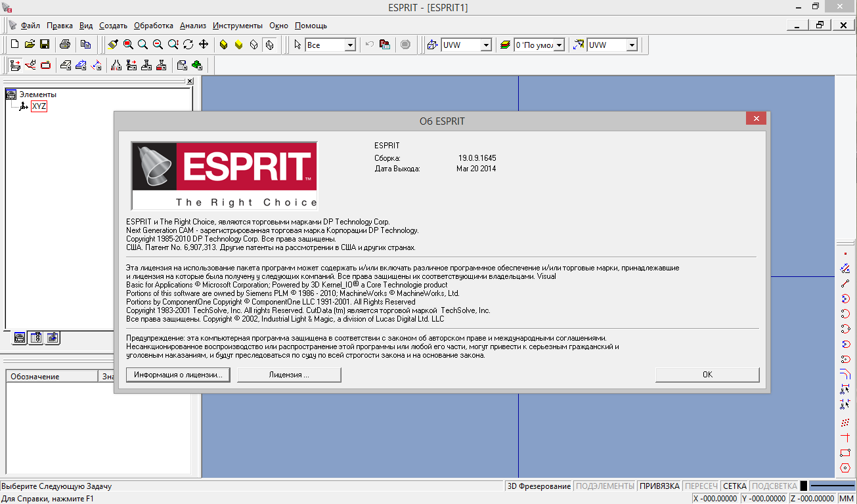The height and width of the screenshot is (504, 857).
Task: Click the yellow shaded cube icon
Action: click(x=224, y=45)
